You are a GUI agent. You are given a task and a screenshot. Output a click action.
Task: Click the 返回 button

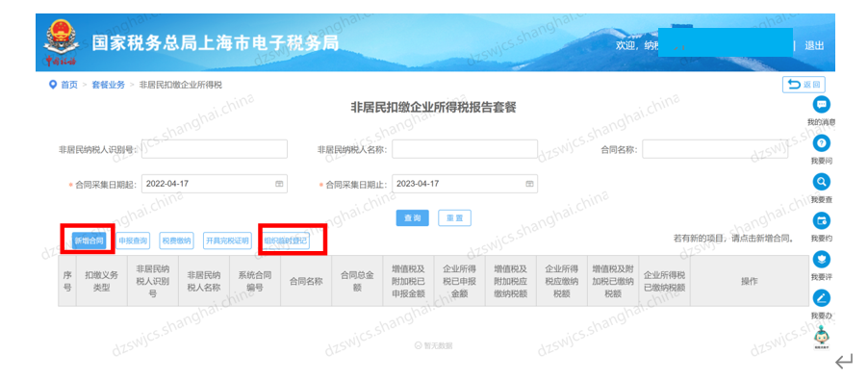804,85
